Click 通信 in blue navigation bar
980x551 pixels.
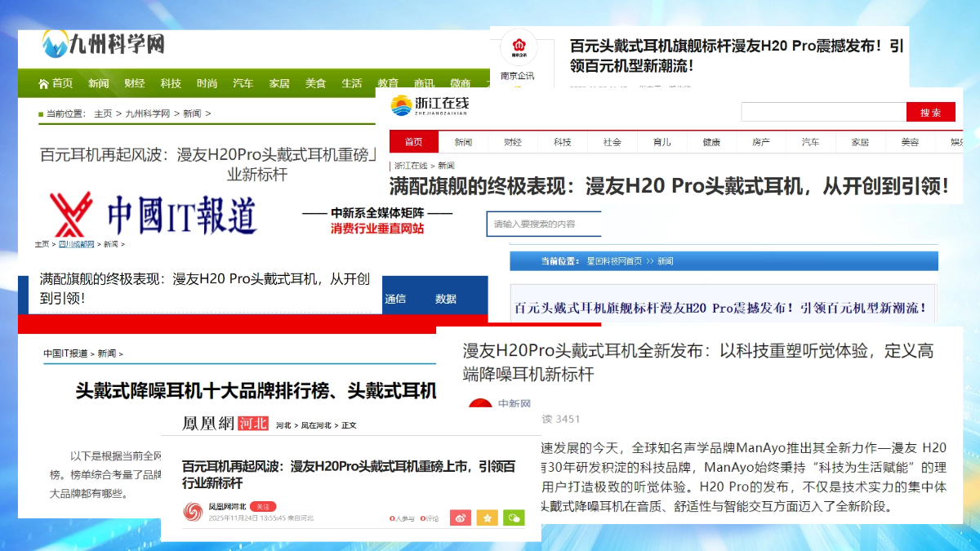pyautogui.click(x=395, y=299)
